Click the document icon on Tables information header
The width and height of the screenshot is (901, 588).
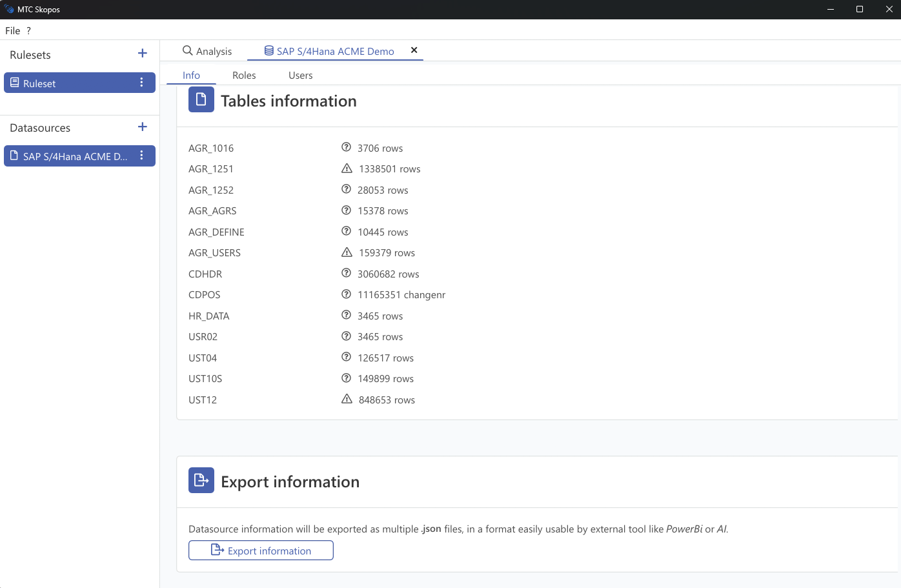tap(201, 99)
